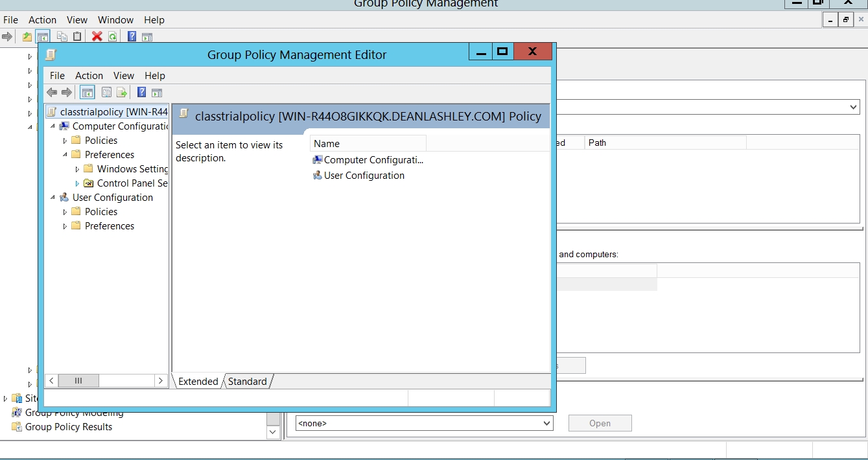Collapse the User Configuration tree node
Screen dimensions: 868x460
[53, 197]
